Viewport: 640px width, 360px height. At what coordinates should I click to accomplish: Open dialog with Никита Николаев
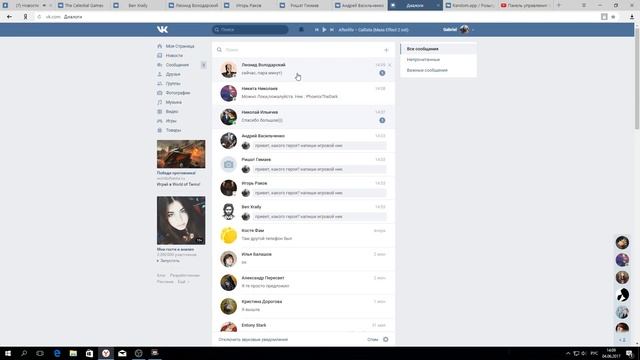[x=303, y=93]
